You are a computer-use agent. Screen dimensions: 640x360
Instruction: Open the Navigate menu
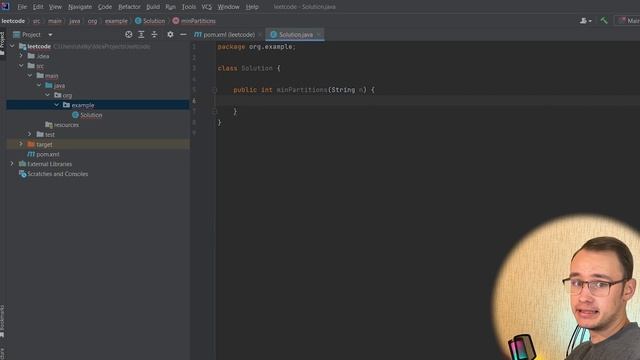pyautogui.click(x=80, y=7)
